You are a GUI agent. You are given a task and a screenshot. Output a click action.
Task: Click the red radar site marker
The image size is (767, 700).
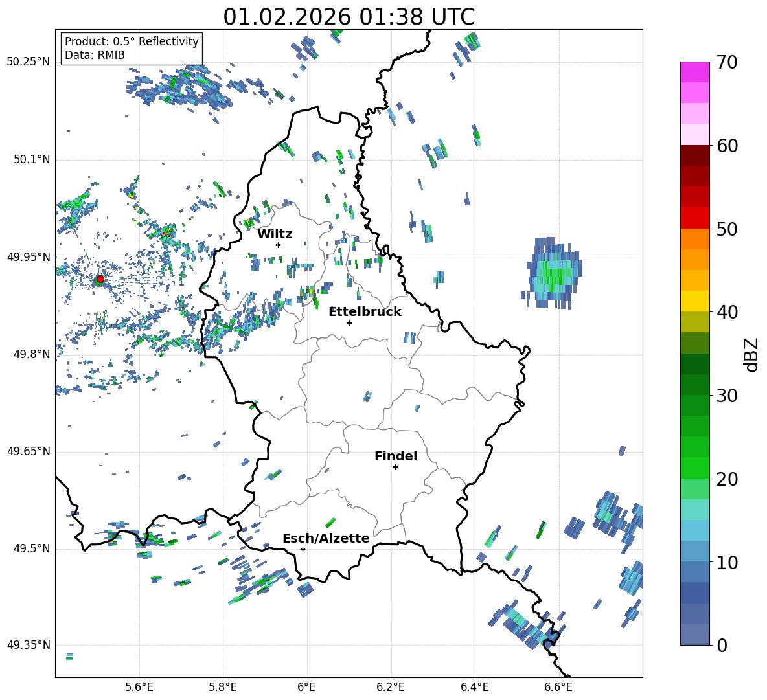click(x=100, y=279)
